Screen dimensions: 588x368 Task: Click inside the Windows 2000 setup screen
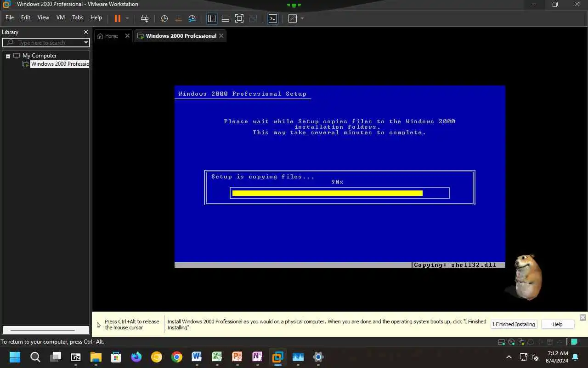click(x=340, y=177)
